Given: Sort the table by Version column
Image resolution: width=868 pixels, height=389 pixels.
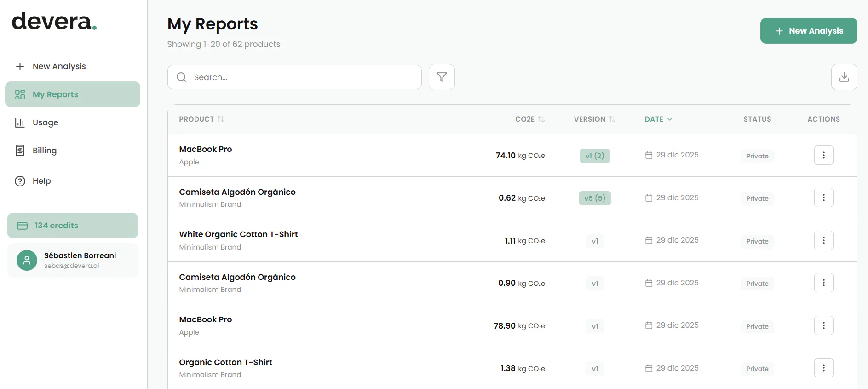Looking at the screenshot, I should pos(594,119).
